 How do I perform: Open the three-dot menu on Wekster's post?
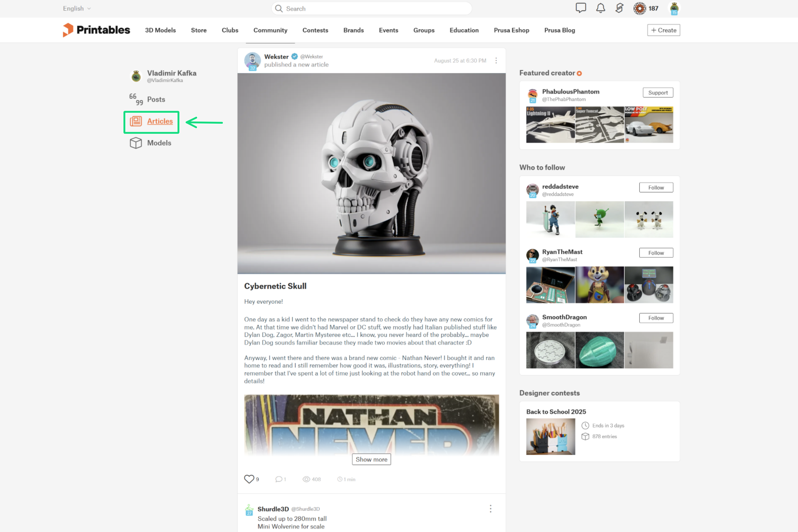[496, 60]
